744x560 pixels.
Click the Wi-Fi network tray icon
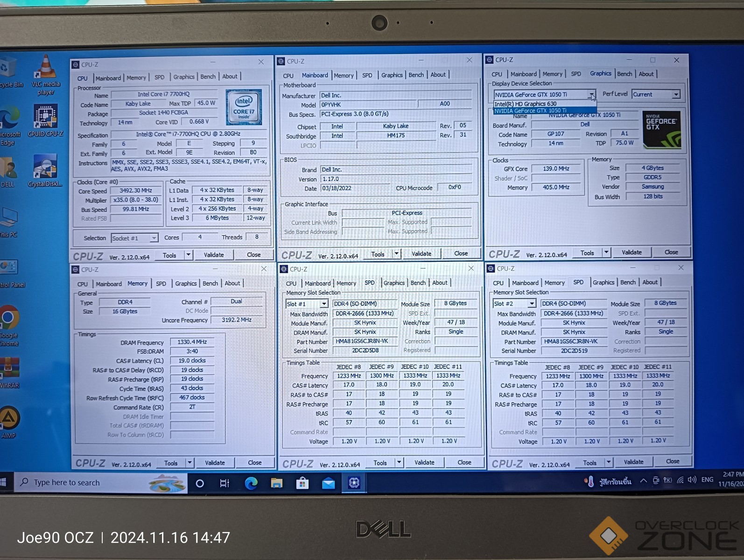tap(680, 480)
